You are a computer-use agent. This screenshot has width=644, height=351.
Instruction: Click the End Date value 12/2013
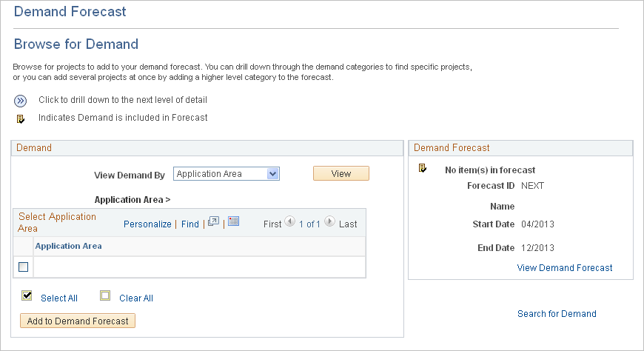pos(537,248)
